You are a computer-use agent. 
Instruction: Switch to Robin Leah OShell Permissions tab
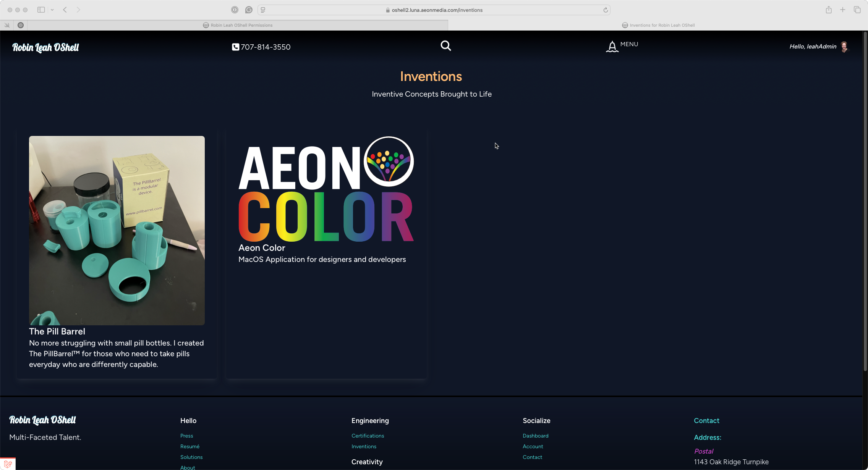point(238,25)
